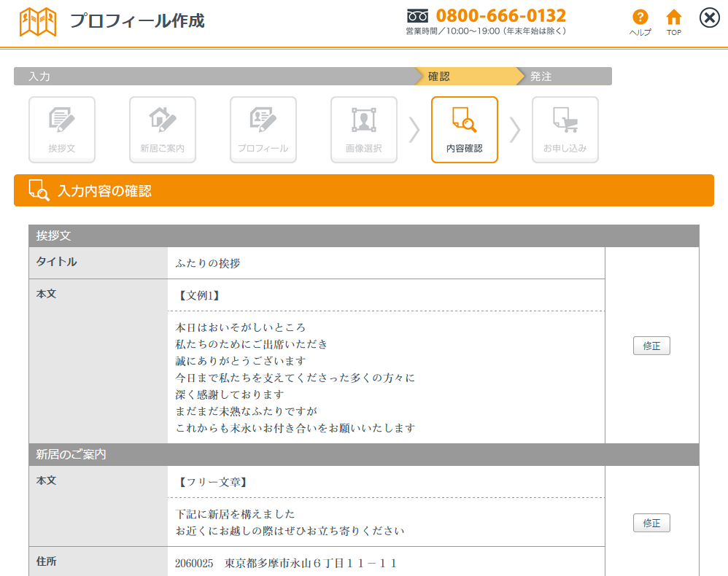Select the プロフィール step icon
This screenshot has width=728, height=576.
[263, 129]
